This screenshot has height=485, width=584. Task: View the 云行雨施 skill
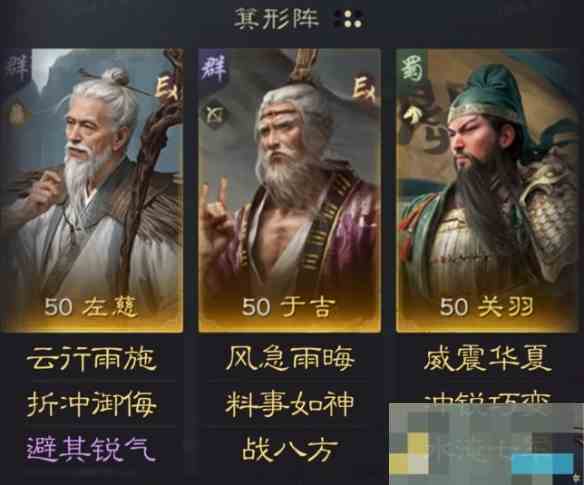click(x=92, y=358)
